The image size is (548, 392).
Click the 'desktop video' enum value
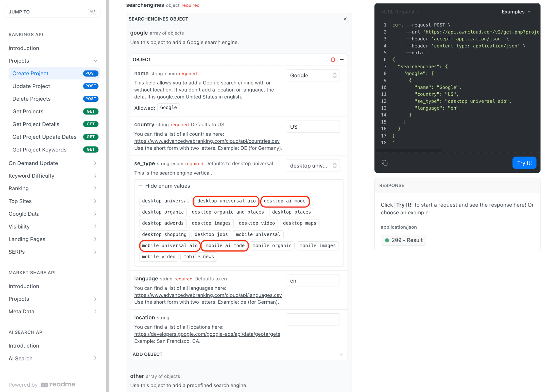257,223
